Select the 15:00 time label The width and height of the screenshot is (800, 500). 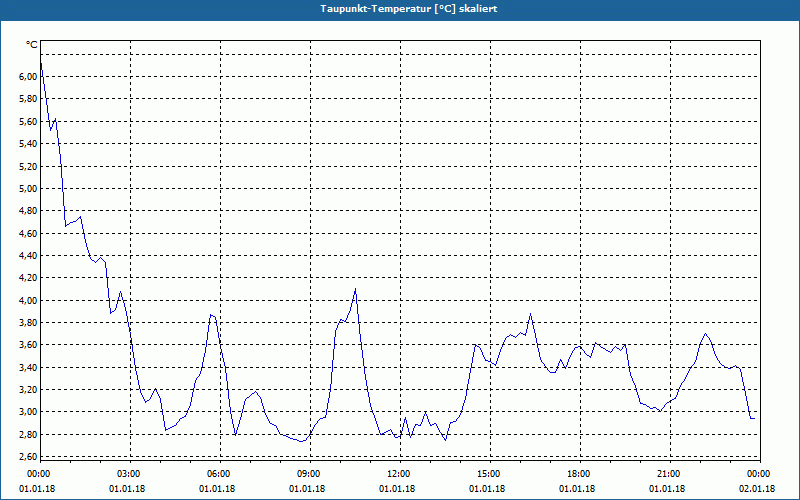[487, 474]
